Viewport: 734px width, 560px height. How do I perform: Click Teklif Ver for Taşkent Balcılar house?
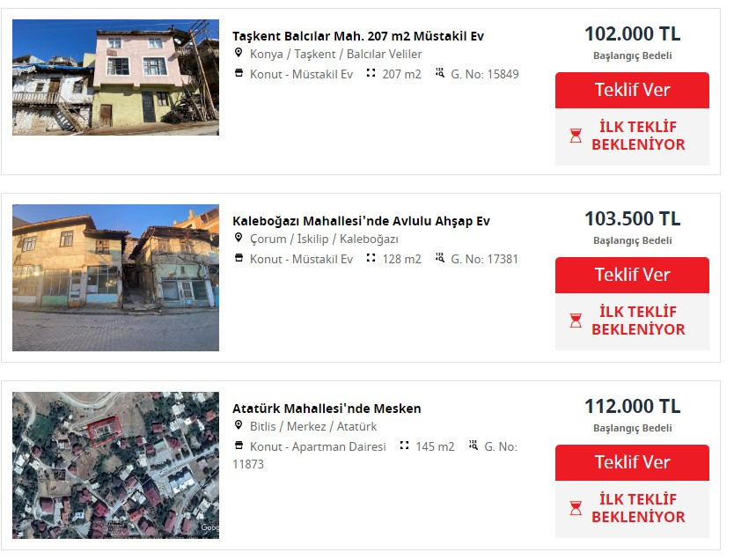[x=632, y=90]
